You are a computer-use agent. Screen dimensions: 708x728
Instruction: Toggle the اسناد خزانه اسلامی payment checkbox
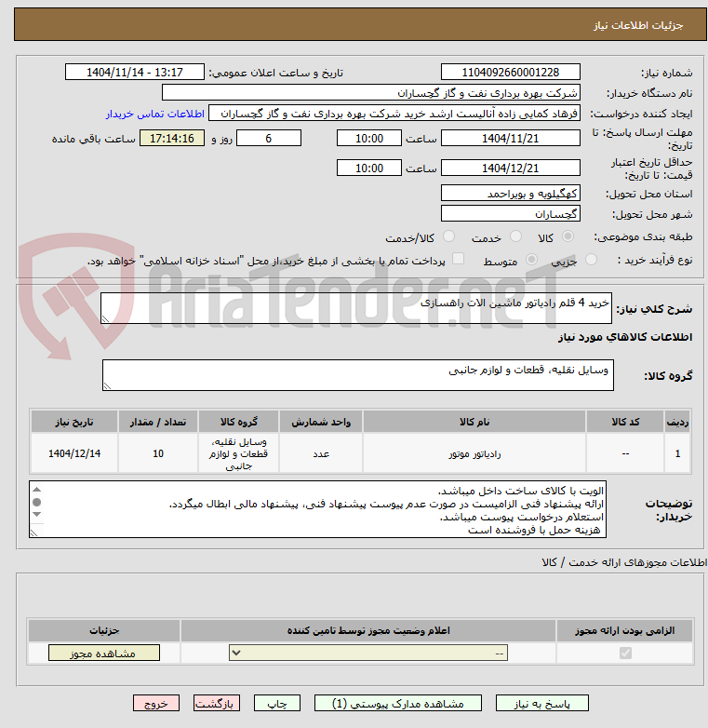[458, 259]
